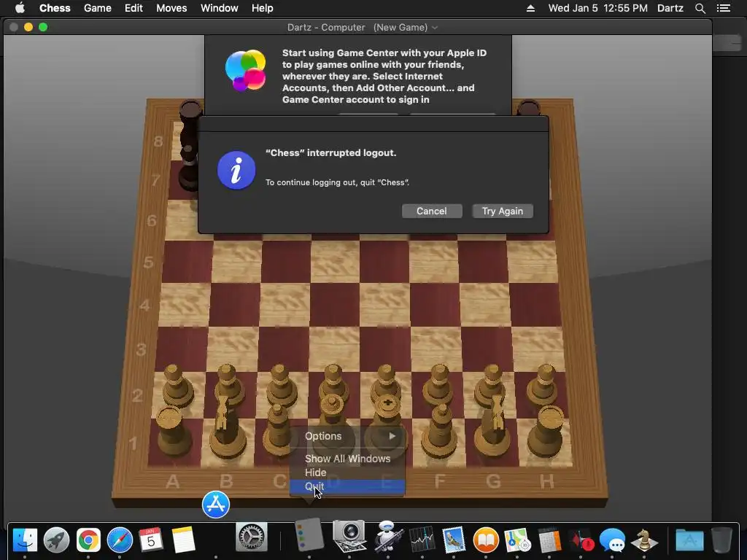Open the Applications folder in Dock
This screenshot has width=747, height=560.
689,540
